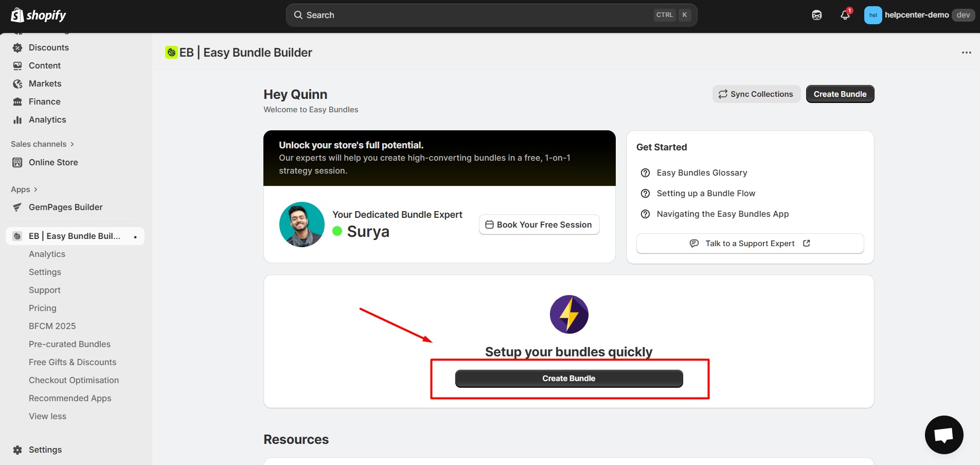Click inside the Search field
The width and height of the screenshot is (980, 465).
pyautogui.click(x=463, y=15)
